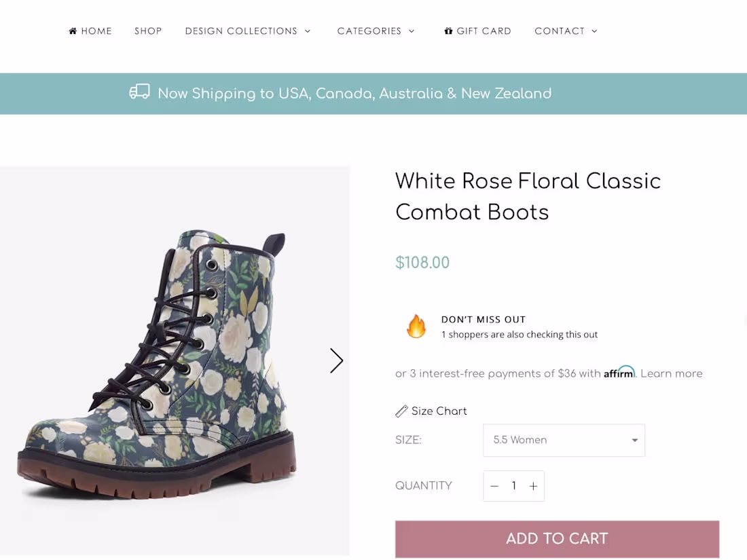The height and width of the screenshot is (560, 747).
Task: Expand the CONTACT dropdown
Action: click(x=566, y=31)
